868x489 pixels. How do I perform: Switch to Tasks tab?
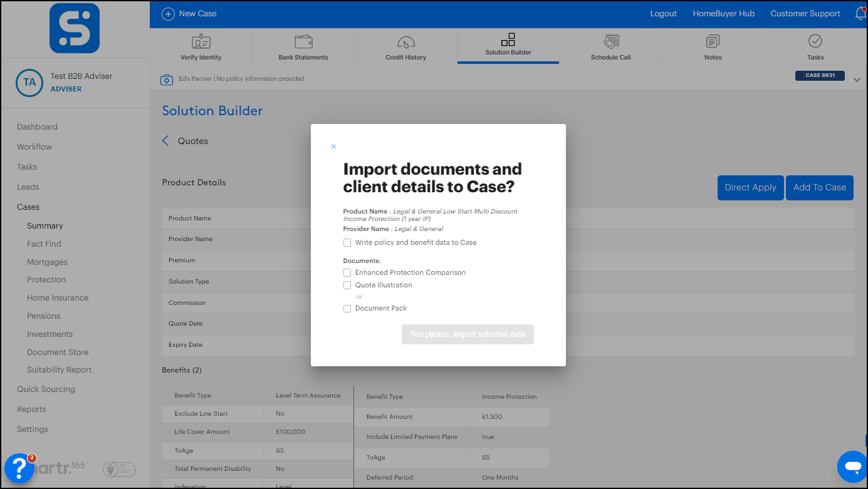(815, 46)
